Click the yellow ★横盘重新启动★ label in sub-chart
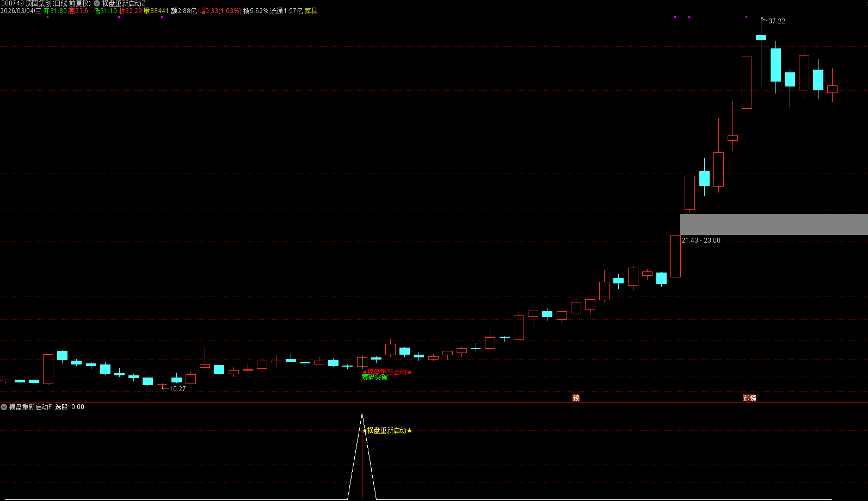Image resolution: width=868 pixels, height=501 pixels. point(387,430)
